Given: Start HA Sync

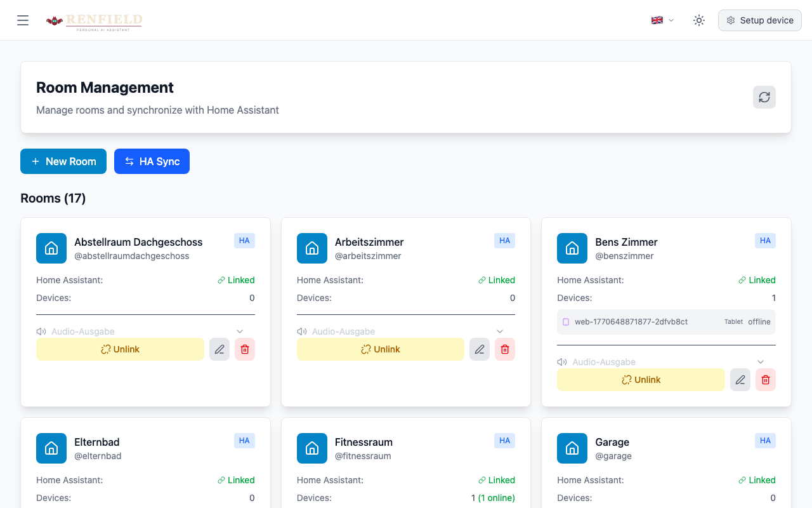Looking at the screenshot, I should [152, 161].
